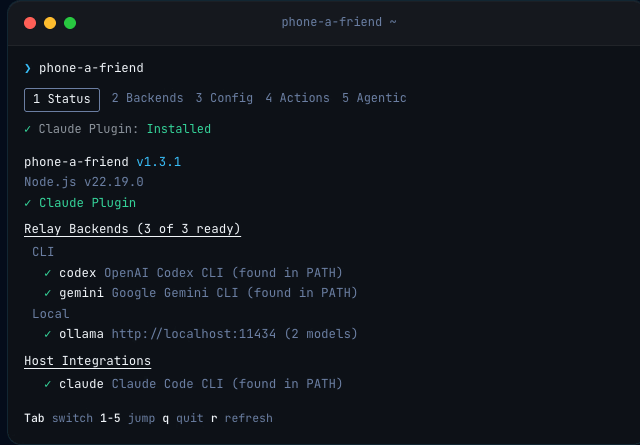This screenshot has height=445, width=640.
Task: Click the q quit shortcut hint
Action: (183, 419)
